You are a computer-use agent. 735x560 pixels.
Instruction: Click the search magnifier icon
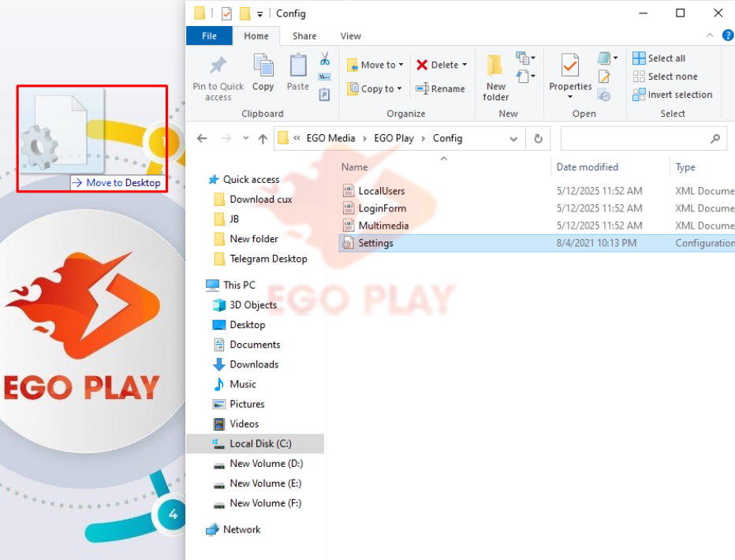[714, 139]
